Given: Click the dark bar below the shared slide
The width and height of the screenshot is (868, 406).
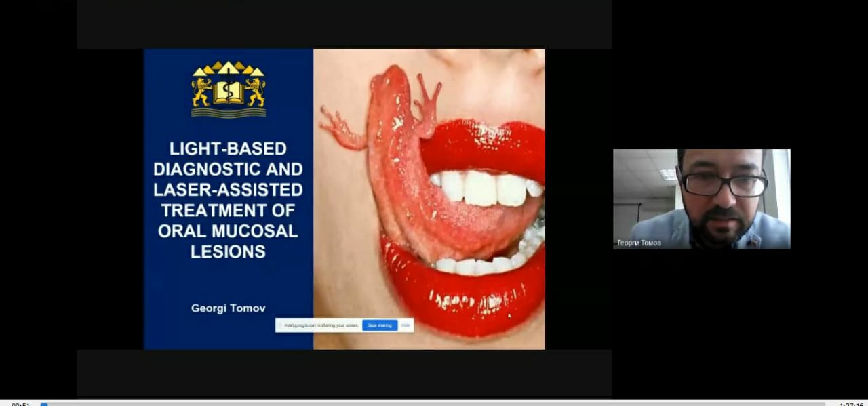Looking at the screenshot, I should click(x=344, y=372).
